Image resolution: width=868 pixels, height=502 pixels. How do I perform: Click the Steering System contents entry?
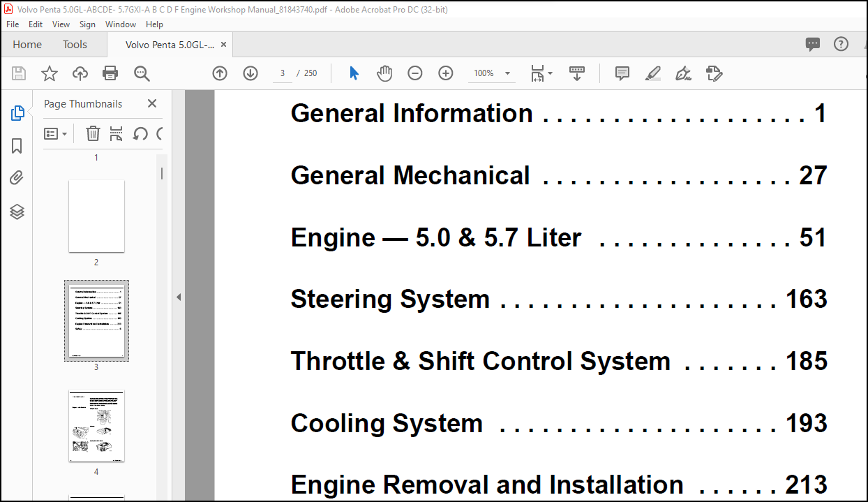[558, 299]
